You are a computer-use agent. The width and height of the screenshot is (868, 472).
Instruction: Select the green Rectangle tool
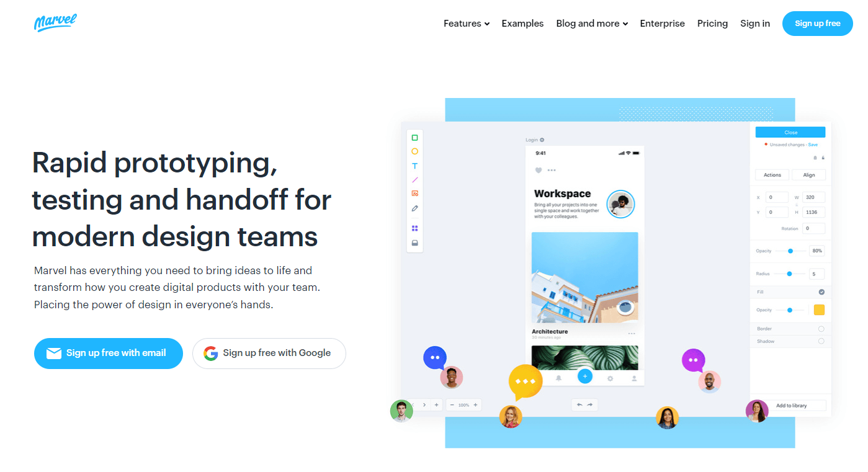(414, 138)
